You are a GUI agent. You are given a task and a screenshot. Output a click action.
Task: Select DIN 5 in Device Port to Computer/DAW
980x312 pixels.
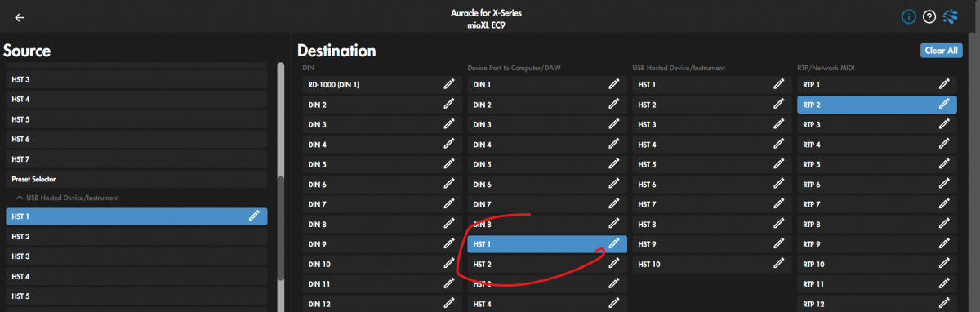click(546, 164)
